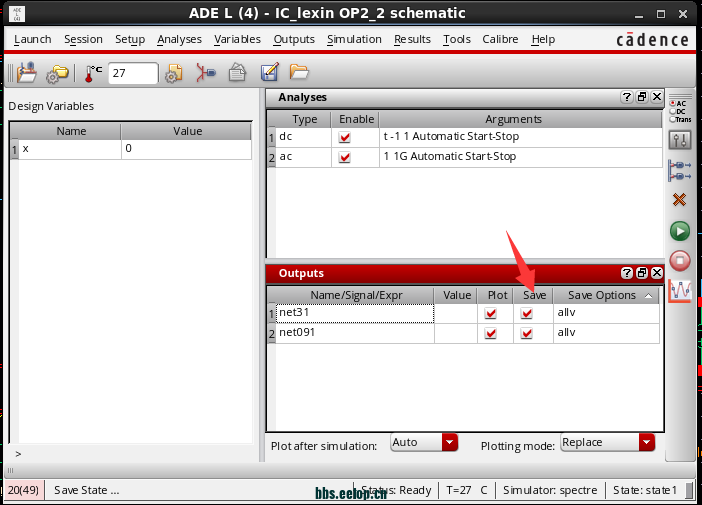Image resolution: width=702 pixels, height=505 pixels.
Task: Click the value cell of variable x
Action: (186, 149)
